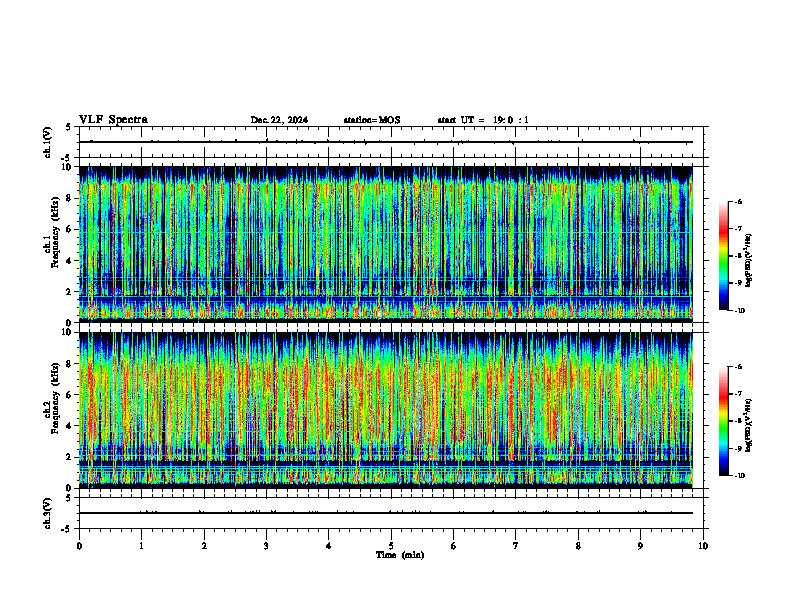The height and width of the screenshot is (612, 792).
Task: Click the time axis tick label "4"
Action: (x=329, y=546)
